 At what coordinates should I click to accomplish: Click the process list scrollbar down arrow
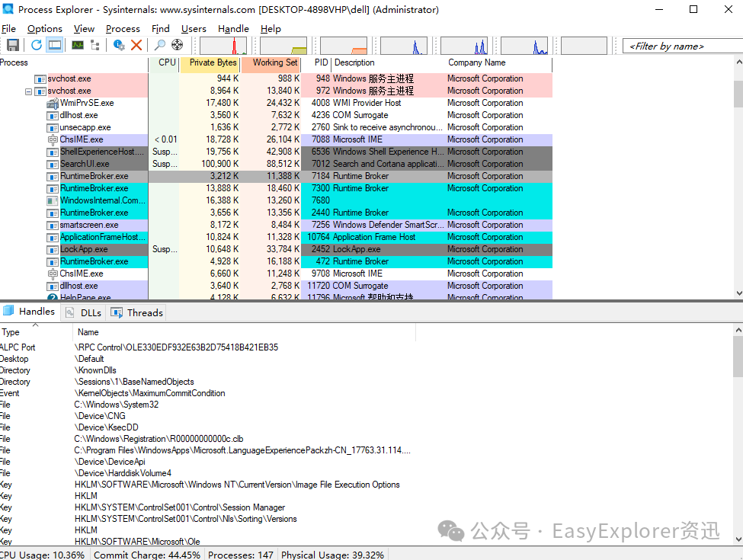(x=738, y=293)
